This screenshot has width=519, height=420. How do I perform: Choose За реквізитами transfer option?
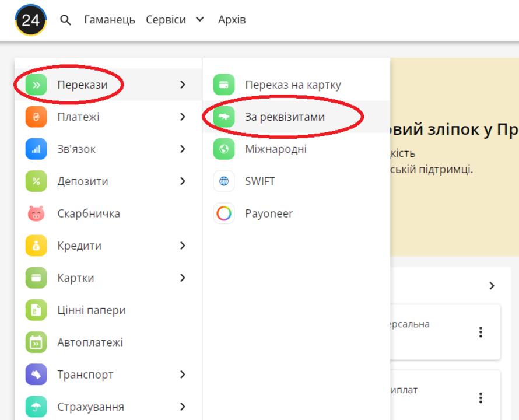tap(296, 117)
